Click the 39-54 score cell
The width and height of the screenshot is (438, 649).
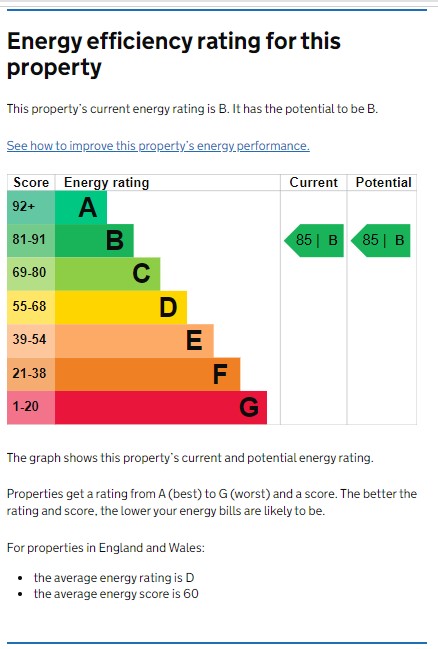pyautogui.click(x=31, y=341)
